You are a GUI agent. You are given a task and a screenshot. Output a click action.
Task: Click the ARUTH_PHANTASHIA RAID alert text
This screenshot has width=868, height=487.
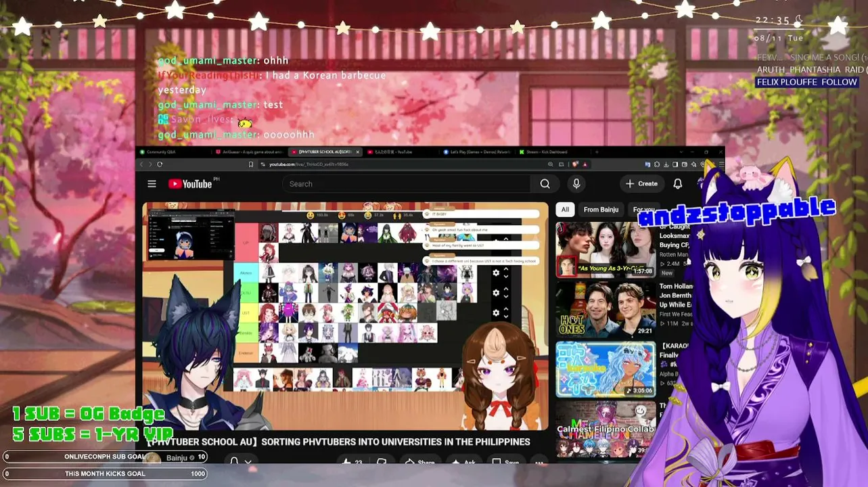coord(810,70)
